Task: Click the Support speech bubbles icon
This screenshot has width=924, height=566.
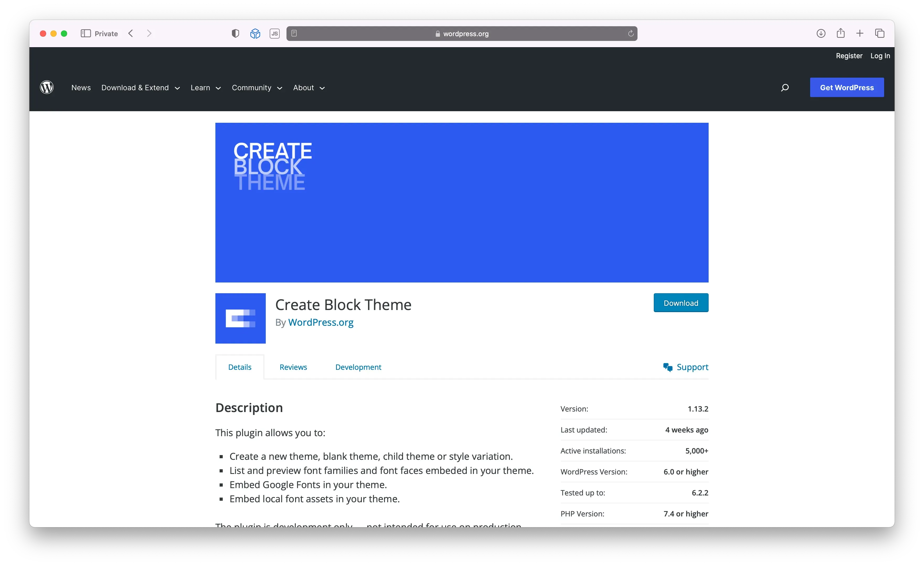Action: point(668,367)
